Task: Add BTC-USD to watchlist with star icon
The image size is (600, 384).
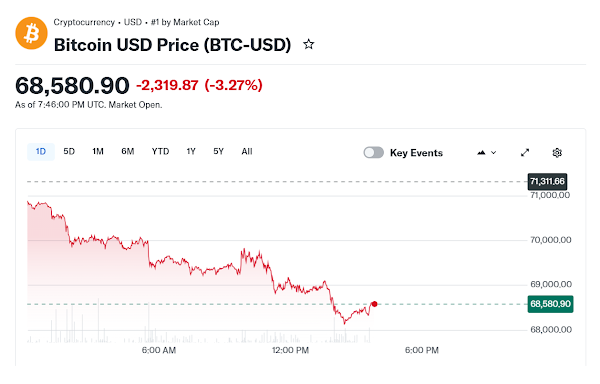Action: tap(308, 44)
